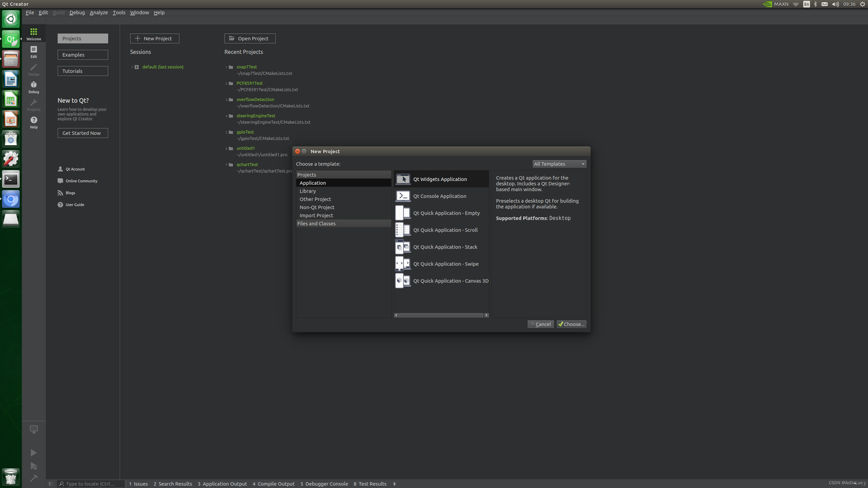Select Files and Classes category
Image resolution: width=868 pixels, height=488 pixels.
[x=343, y=223]
